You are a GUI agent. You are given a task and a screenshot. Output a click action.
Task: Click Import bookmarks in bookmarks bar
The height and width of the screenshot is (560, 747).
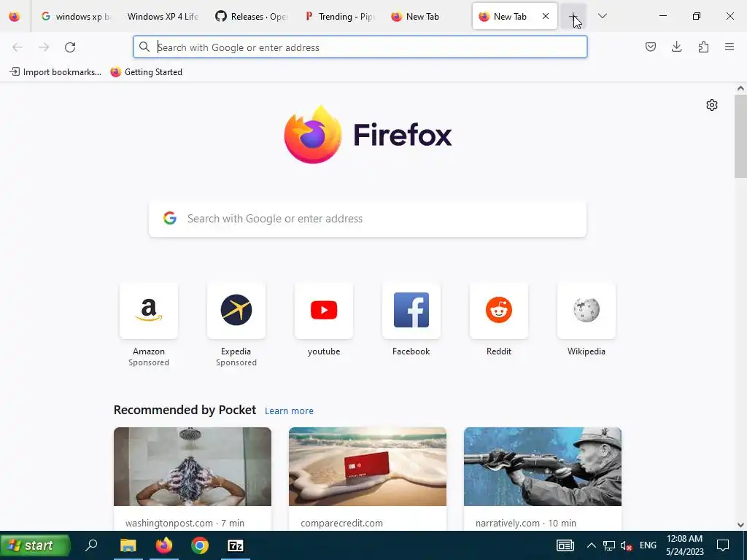coord(55,72)
